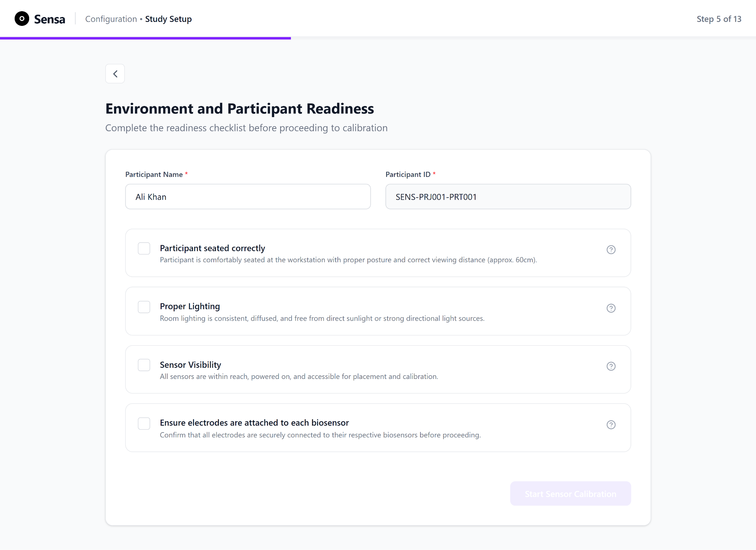Check Participant seated correctly
Screen dimensions: 756x550
coord(144,249)
